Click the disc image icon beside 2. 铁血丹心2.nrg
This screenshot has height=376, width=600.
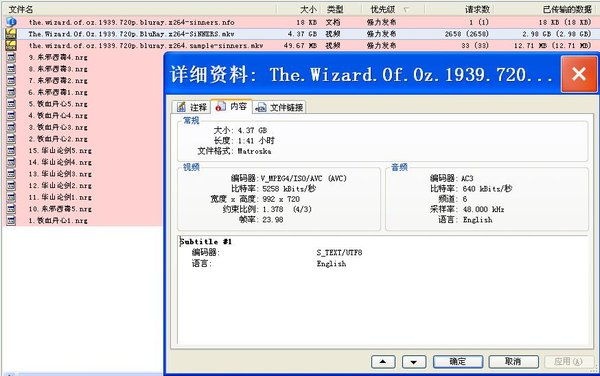[11, 139]
